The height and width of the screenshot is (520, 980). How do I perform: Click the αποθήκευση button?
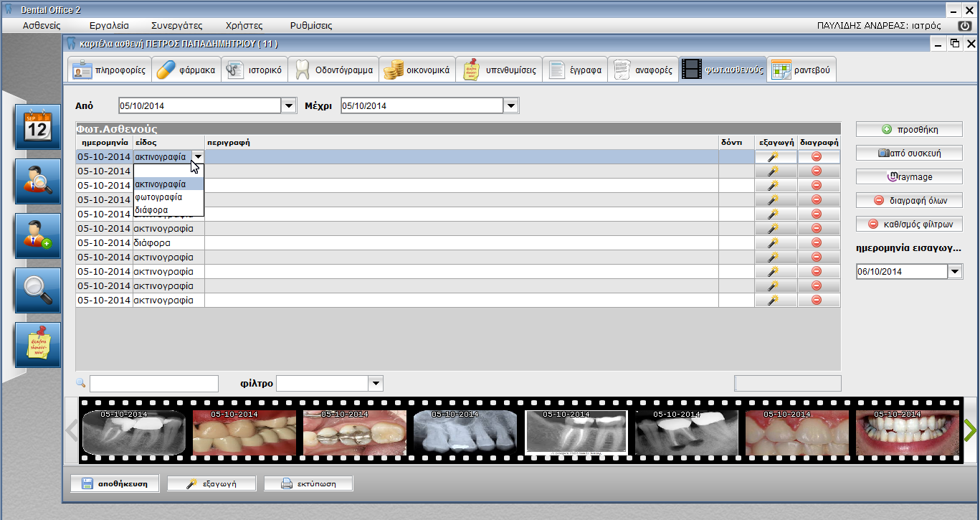(x=115, y=483)
